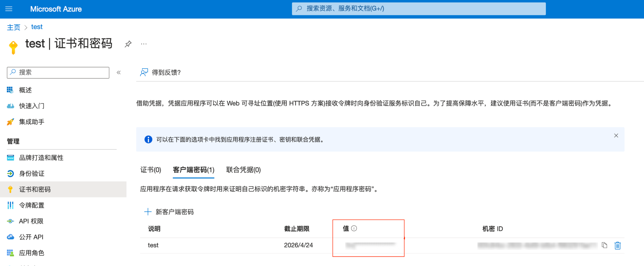
Task: Click the magnifier icon in top search bar
Action: 299,9
